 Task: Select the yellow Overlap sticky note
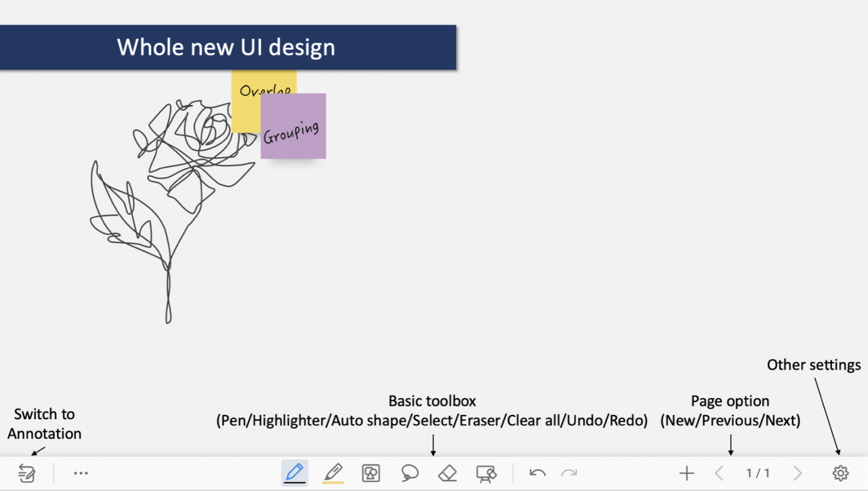[x=246, y=107]
